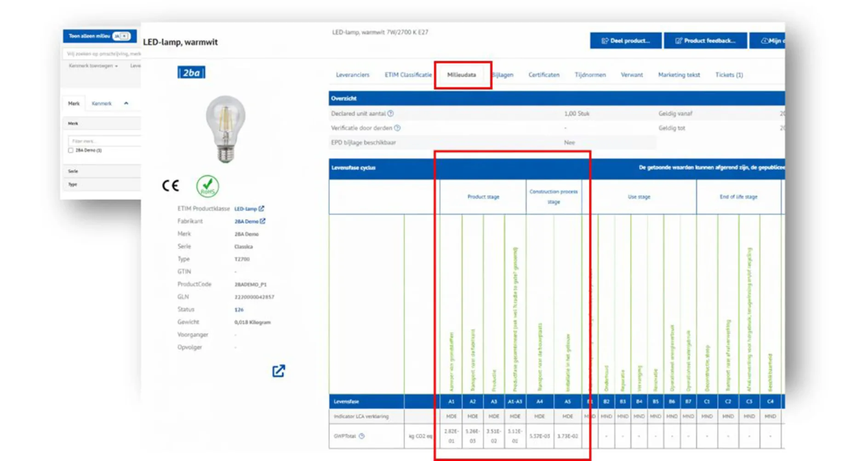Click the help icon next to Declared unit aantal
The height and width of the screenshot is (461, 868).
(x=390, y=114)
